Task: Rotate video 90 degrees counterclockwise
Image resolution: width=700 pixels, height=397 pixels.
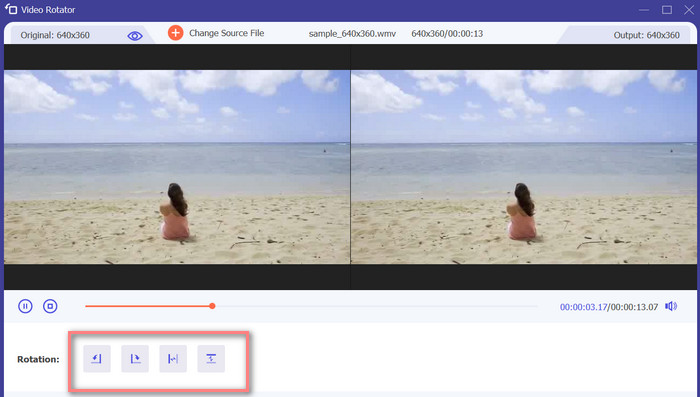Action: tap(97, 359)
